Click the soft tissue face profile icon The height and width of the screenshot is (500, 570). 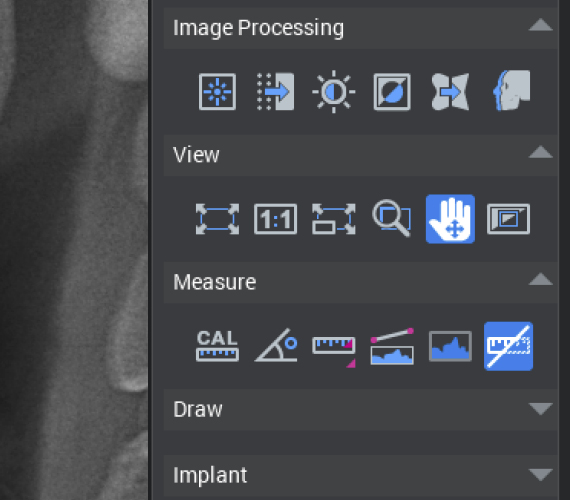tap(511, 90)
